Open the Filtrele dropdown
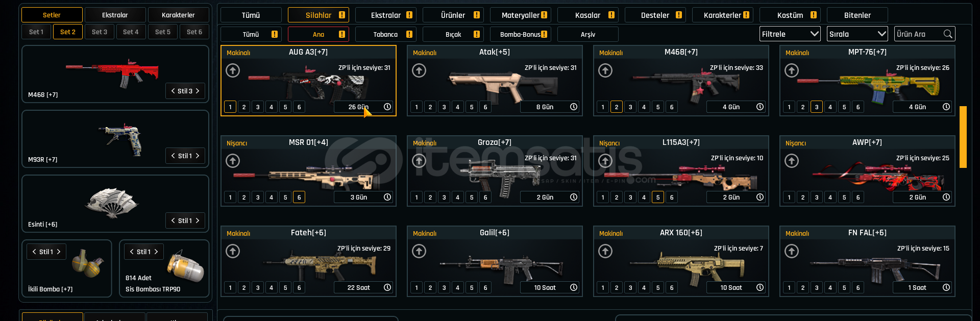Screen dimensions: 980x321 point(790,34)
